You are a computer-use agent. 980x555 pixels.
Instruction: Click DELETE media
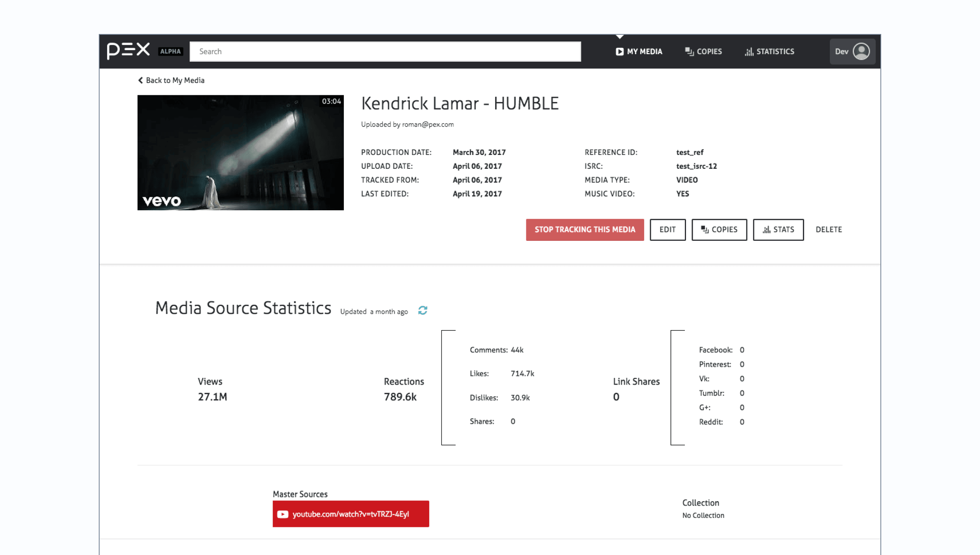click(x=829, y=230)
